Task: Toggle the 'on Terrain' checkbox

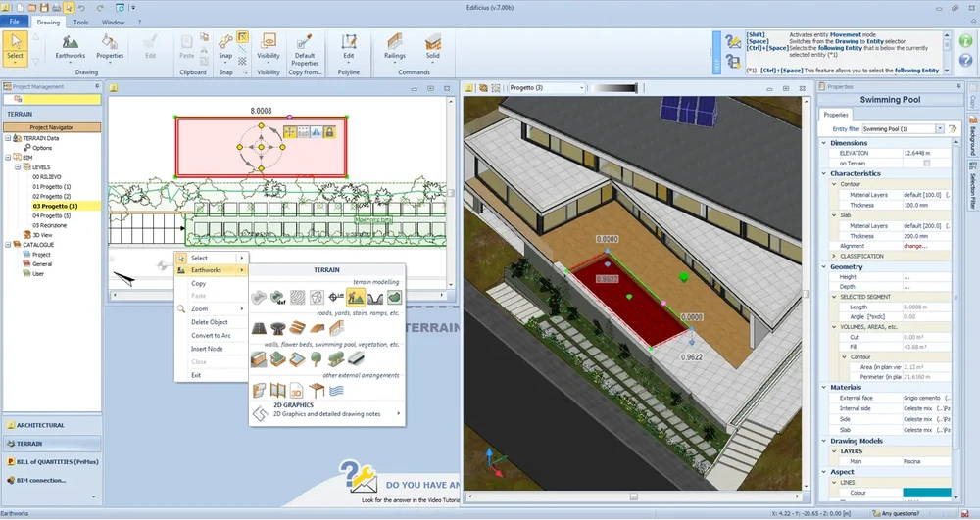Action: (926, 163)
